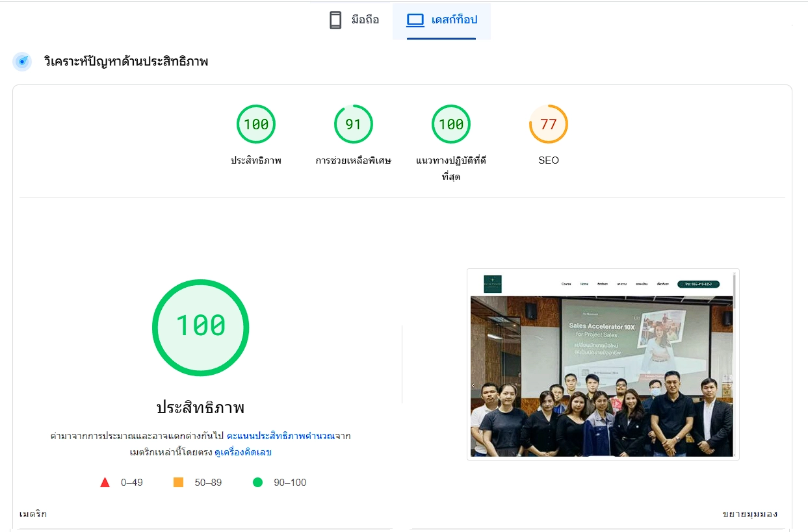
Task: Click the website screenshot thumbnail
Action: click(x=603, y=364)
